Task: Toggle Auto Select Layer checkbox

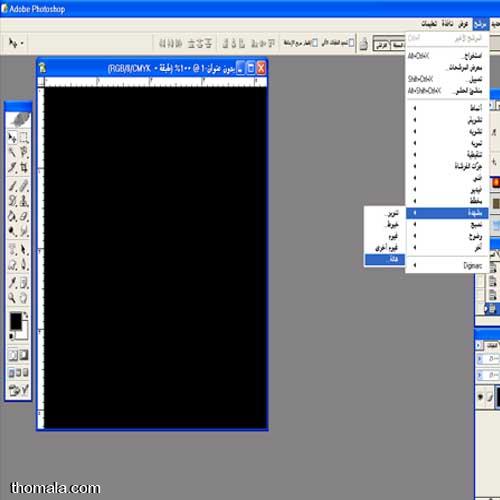Action: tap(351, 43)
